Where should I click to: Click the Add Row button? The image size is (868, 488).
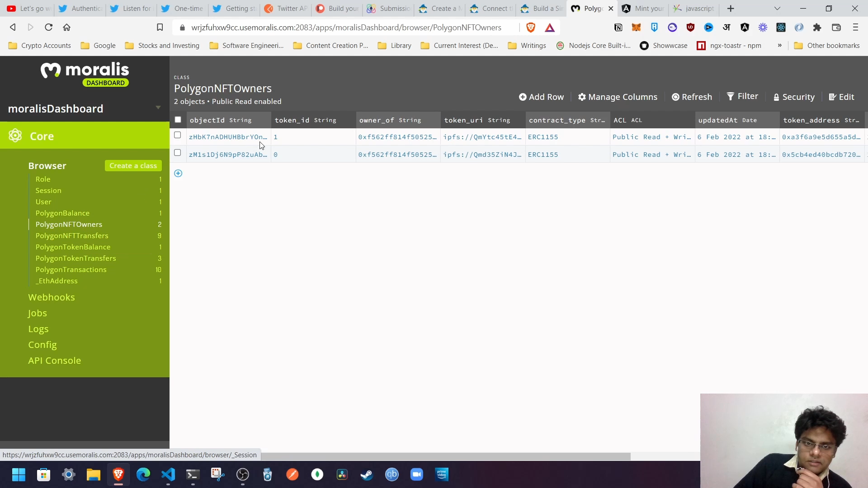click(541, 97)
